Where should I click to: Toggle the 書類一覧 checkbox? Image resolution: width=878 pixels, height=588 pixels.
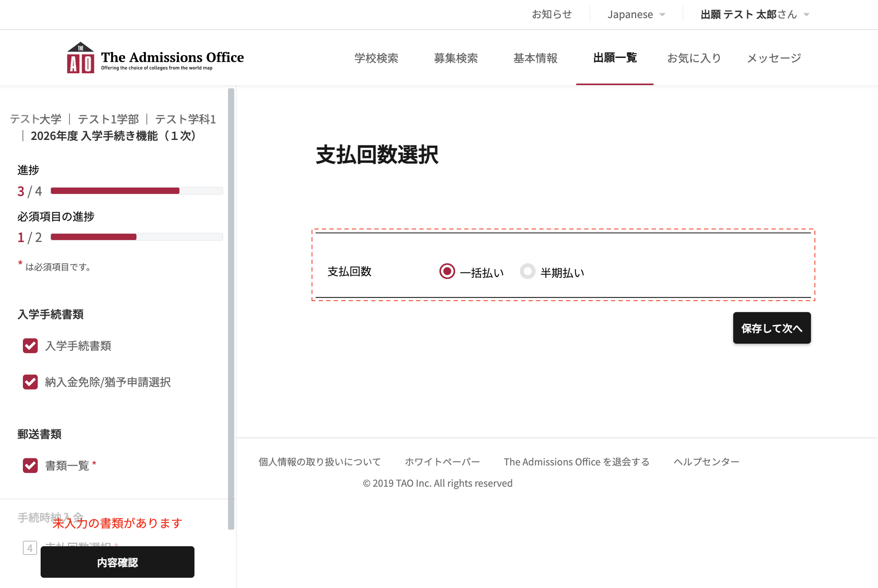30,465
